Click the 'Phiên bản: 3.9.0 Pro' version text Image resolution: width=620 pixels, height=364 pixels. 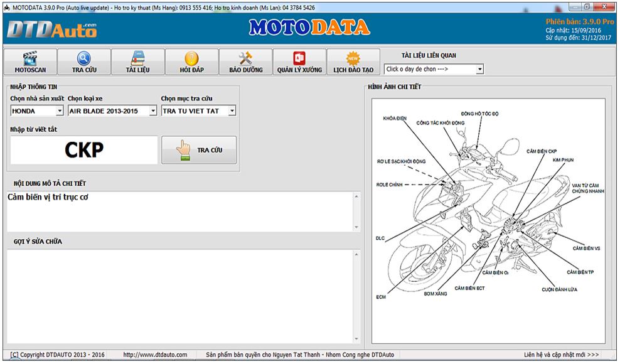tap(580, 22)
